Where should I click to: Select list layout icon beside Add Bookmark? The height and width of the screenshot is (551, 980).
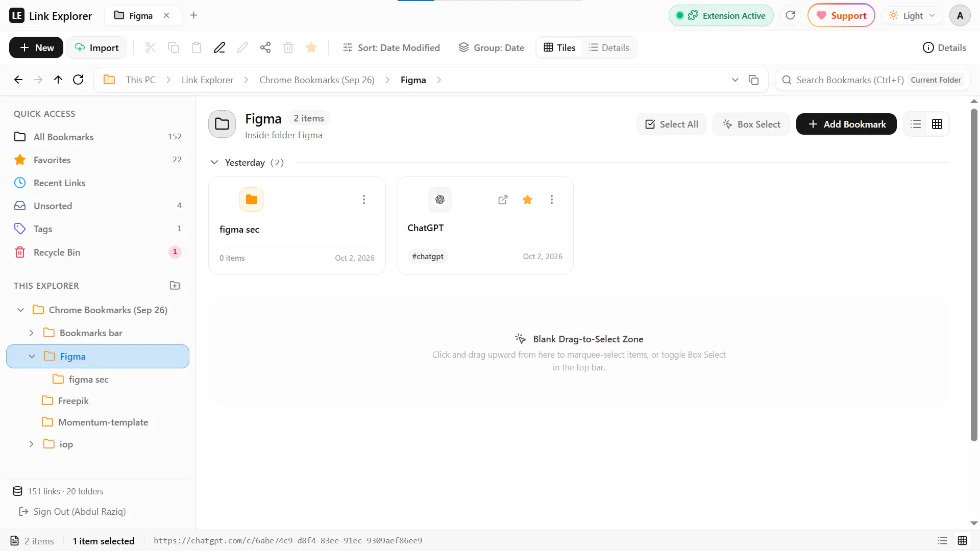coord(916,124)
